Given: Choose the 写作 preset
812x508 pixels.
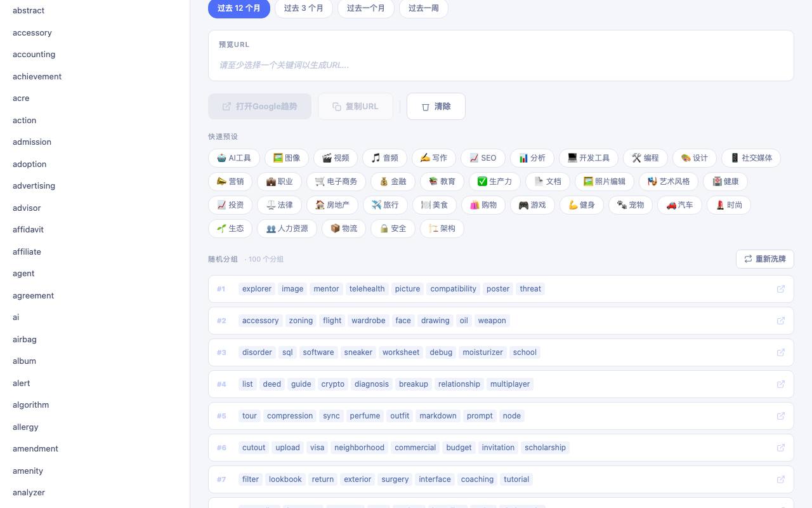Looking at the screenshot, I should click(x=434, y=158).
